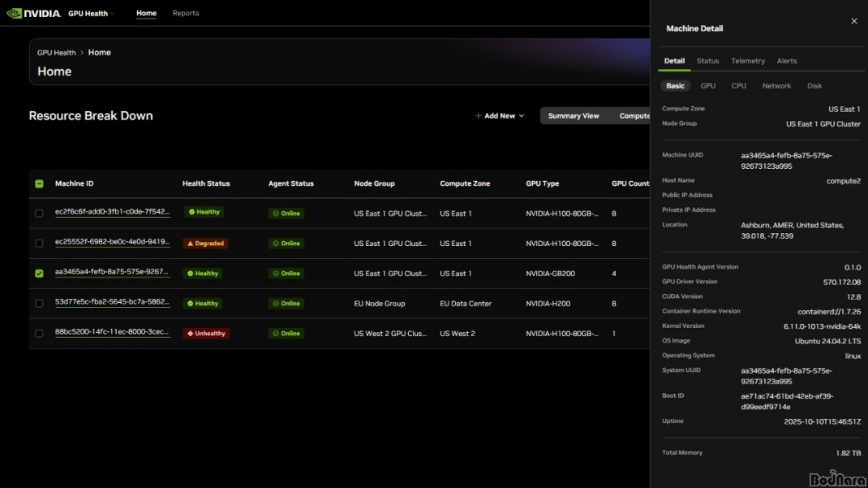868x488 pixels.
Task: Click Online agent status in Degraded row
Action: (x=286, y=244)
